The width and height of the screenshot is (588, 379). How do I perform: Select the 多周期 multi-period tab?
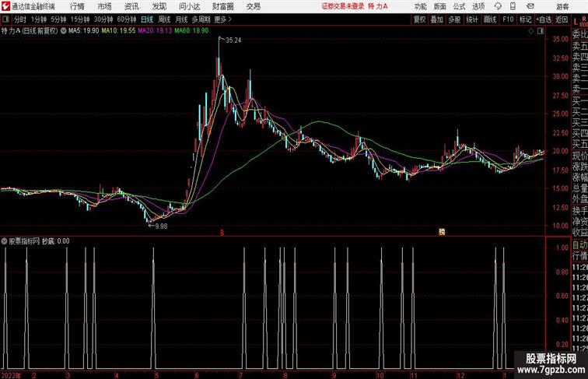pyautogui.click(x=201, y=19)
